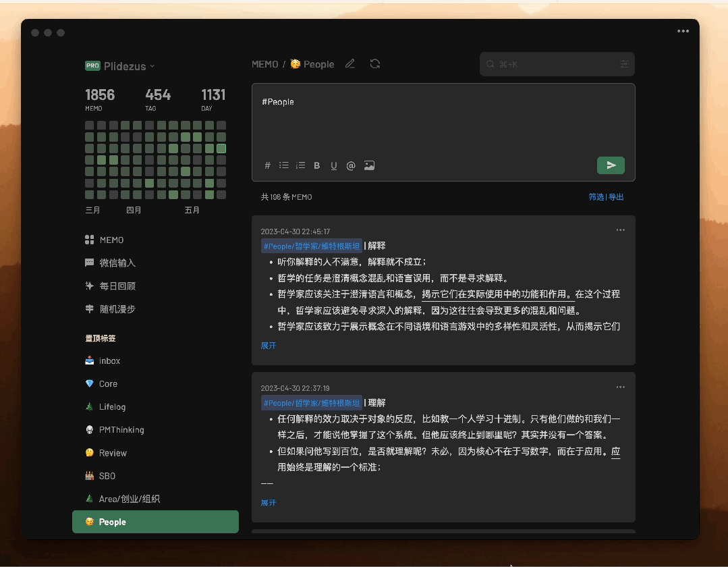Select the inbox pinned tag
The height and width of the screenshot is (567, 728).
click(155, 361)
